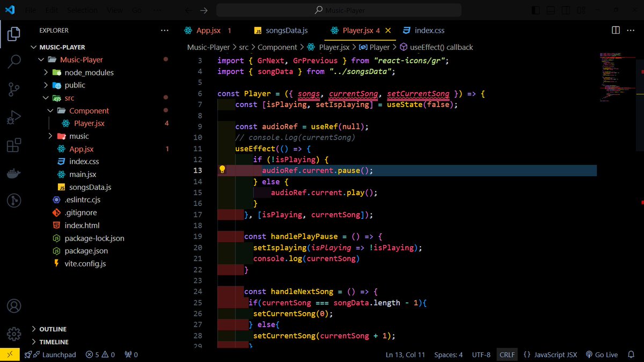Click Go Live in the status bar

(x=602, y=354)
